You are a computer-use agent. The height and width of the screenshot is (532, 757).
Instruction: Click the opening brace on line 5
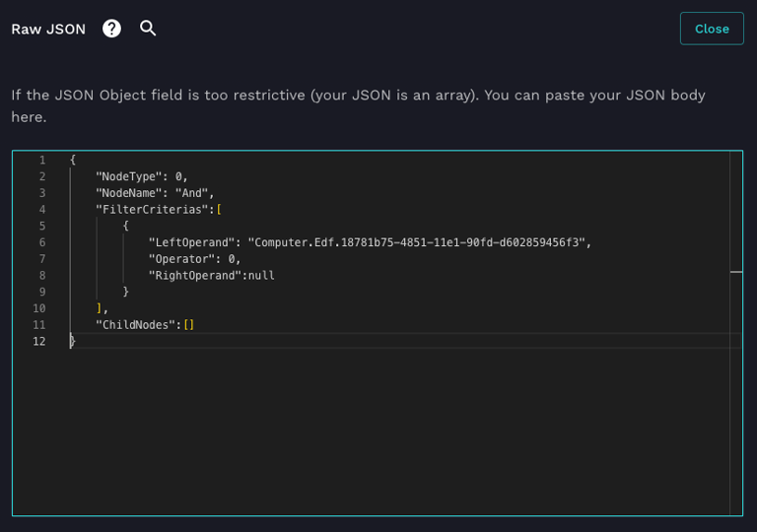click(x=125, y=226)
